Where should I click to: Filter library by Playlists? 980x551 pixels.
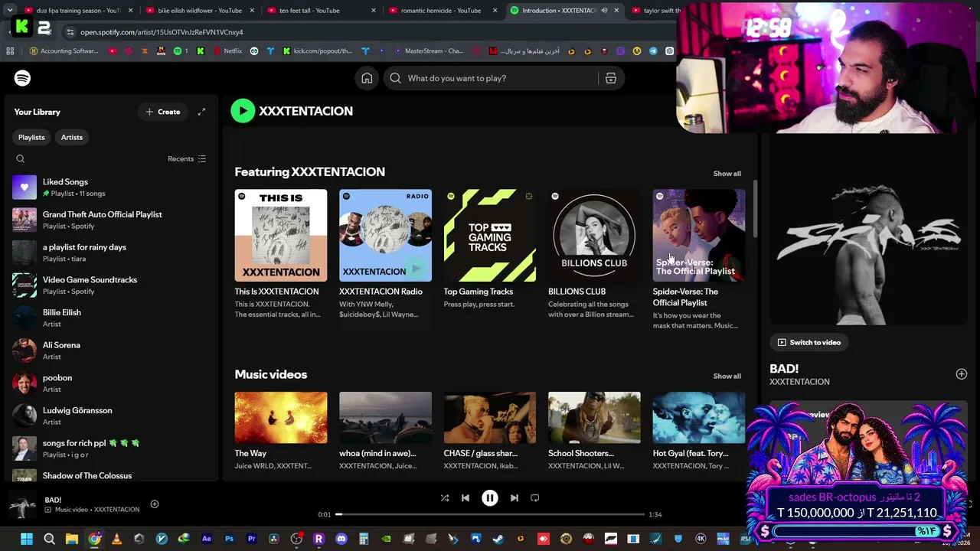(31, 137)
